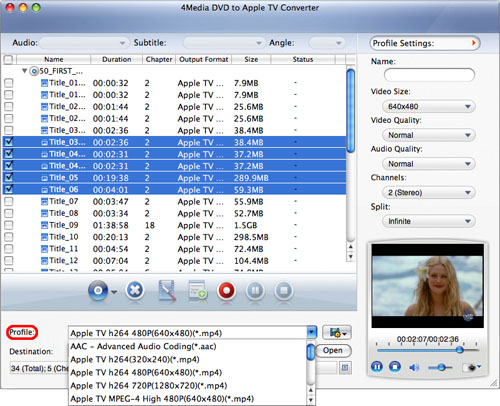500x406 pixels.
Task: Uncheck the Title_05 checkbox
Action: point(9,177)
